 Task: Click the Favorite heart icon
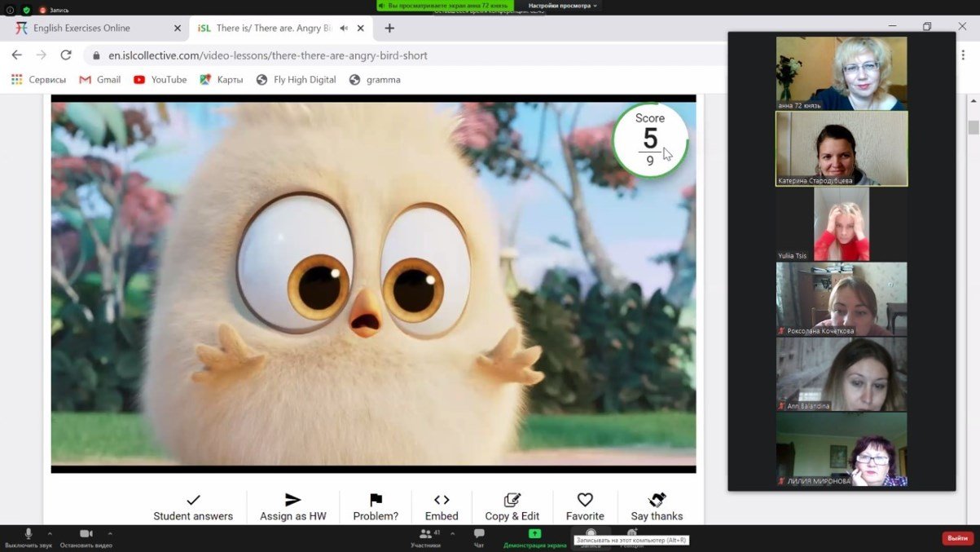pos(585,500)
